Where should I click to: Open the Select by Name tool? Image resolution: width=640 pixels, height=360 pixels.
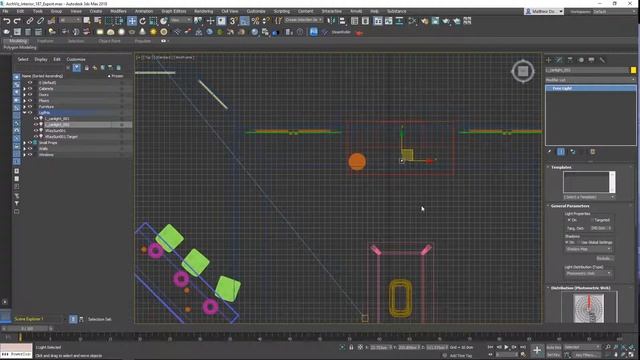98,21
